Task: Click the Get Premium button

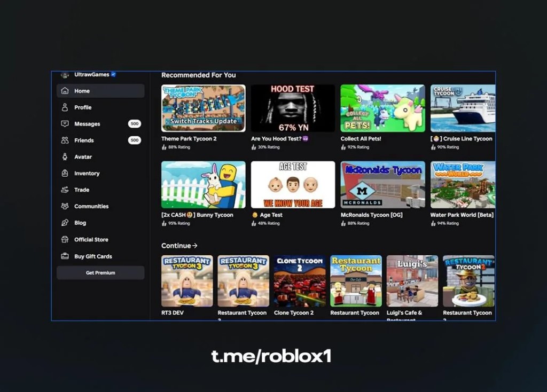Action: click(100, 273)
